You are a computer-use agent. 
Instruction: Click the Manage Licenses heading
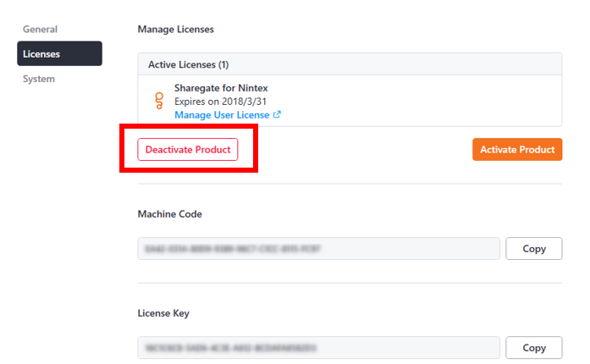[176, 30]
